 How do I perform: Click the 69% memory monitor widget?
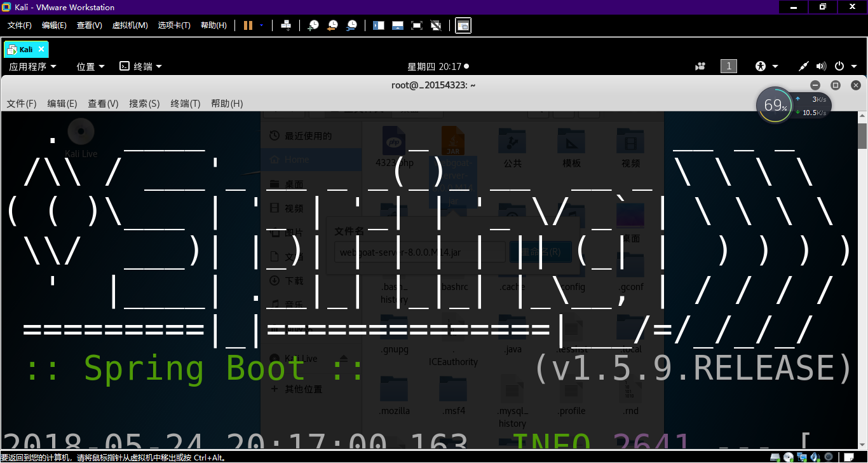775,105
